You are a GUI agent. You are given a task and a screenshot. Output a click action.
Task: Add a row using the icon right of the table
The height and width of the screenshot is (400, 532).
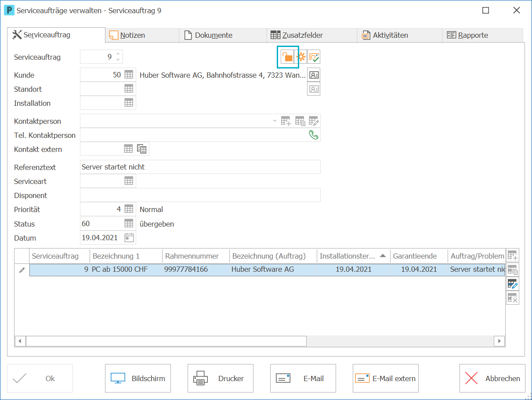(x=513, y=255)
